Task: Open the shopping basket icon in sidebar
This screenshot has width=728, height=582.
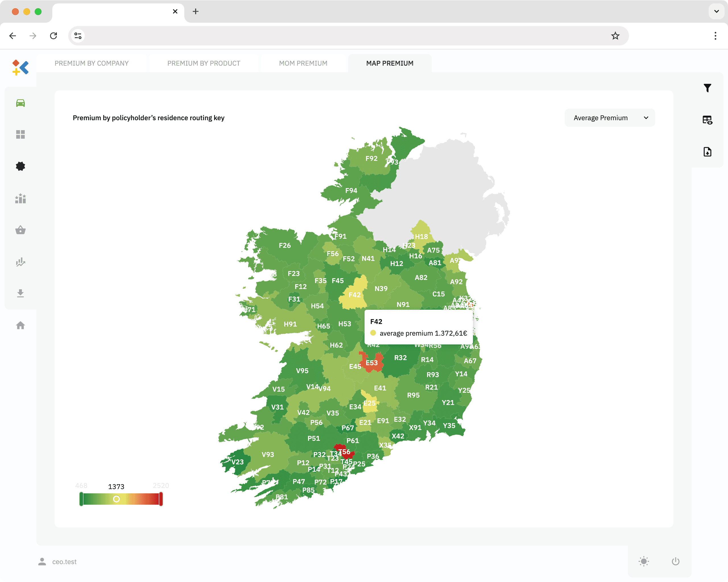Action: tap(20, 230)
